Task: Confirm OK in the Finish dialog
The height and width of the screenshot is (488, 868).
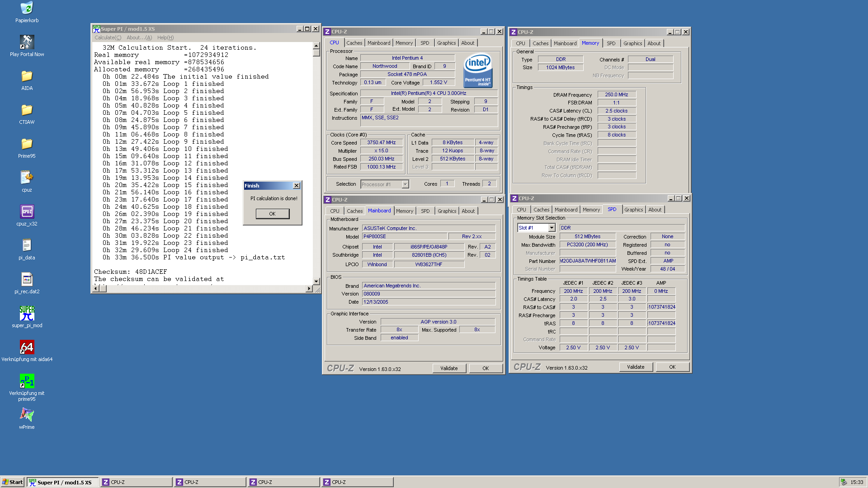Action: point(273,214)
